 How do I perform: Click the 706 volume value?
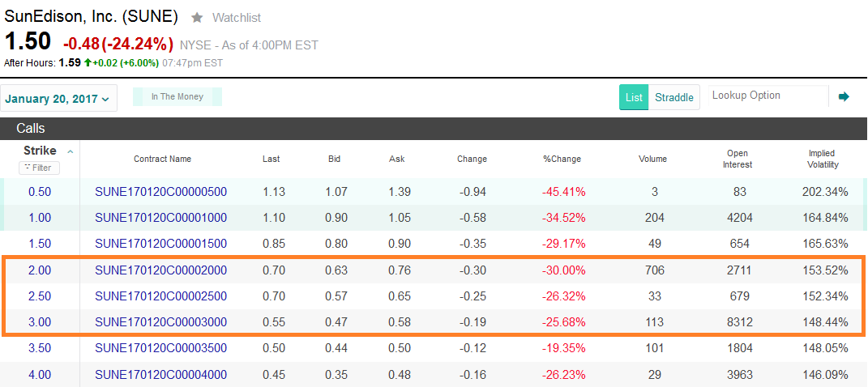click(655, 270)
